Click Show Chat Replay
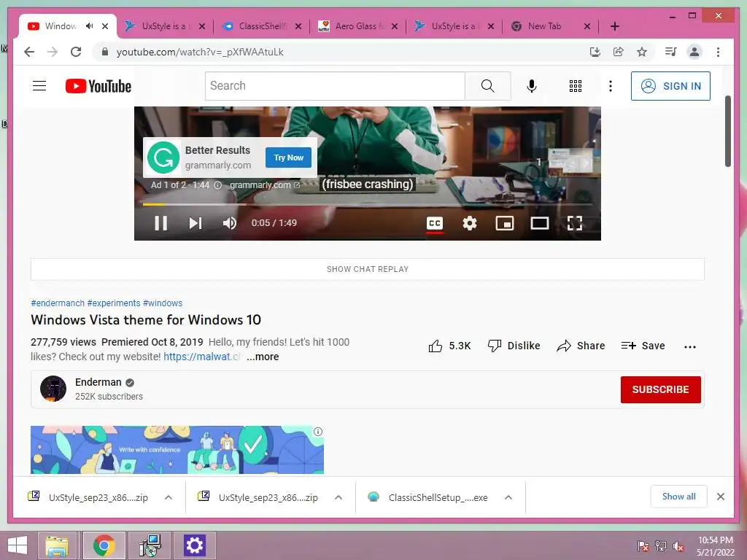Image resolution: width=747 pixels, height=560 pixels. (368, 269)
